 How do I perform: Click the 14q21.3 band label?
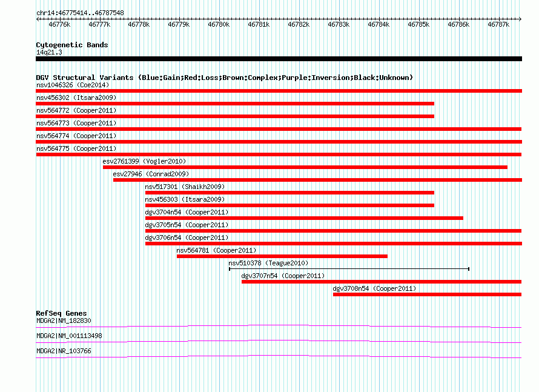click(x=49, y=52)
